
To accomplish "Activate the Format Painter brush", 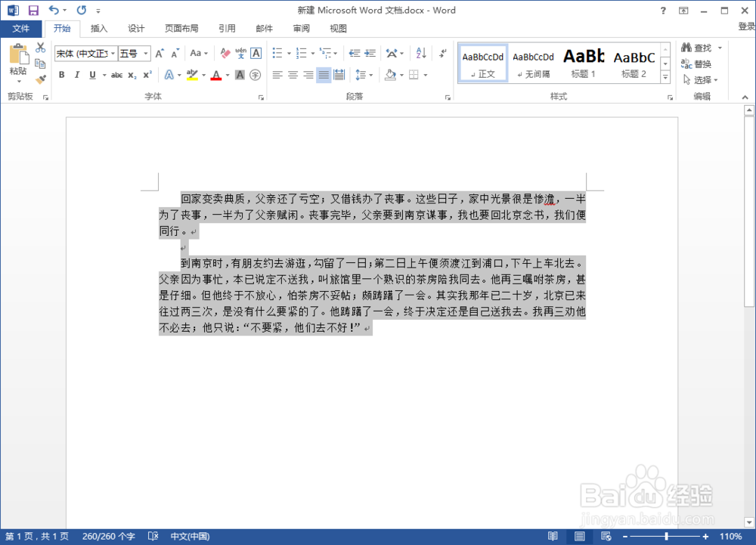I will (x=41, y=79).
